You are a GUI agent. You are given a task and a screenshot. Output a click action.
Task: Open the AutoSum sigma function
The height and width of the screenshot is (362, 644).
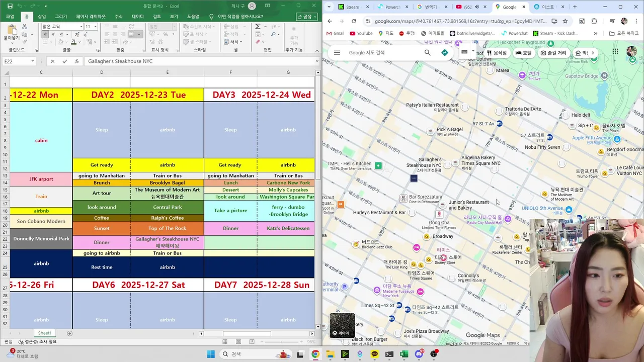click(x=258, y=26)
